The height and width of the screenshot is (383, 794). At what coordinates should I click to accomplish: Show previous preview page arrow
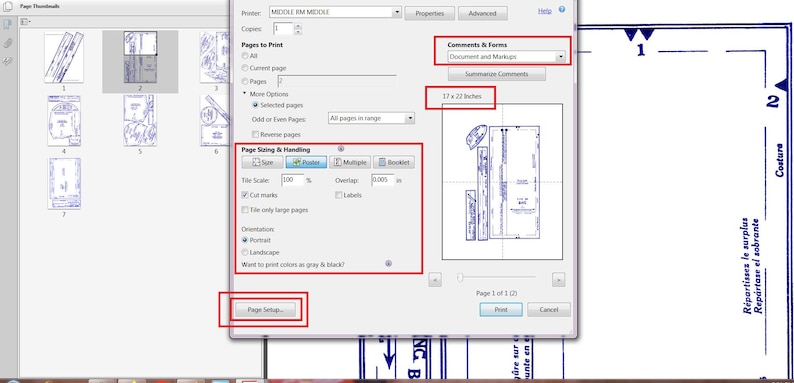(435, 279)
